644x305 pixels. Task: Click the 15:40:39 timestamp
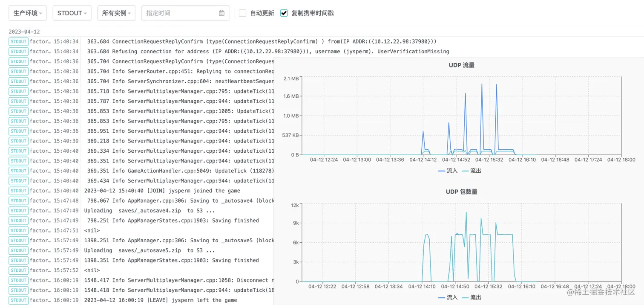[x=66, y=141]
